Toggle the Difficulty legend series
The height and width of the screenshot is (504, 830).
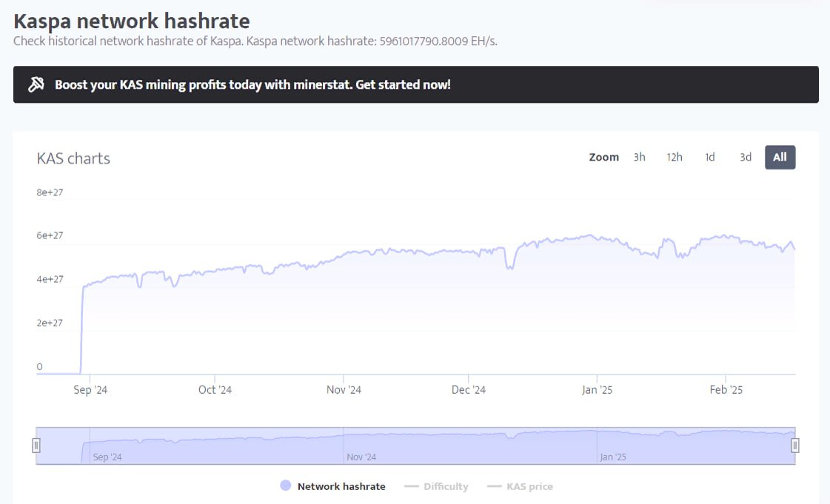[x=436, y=486]
